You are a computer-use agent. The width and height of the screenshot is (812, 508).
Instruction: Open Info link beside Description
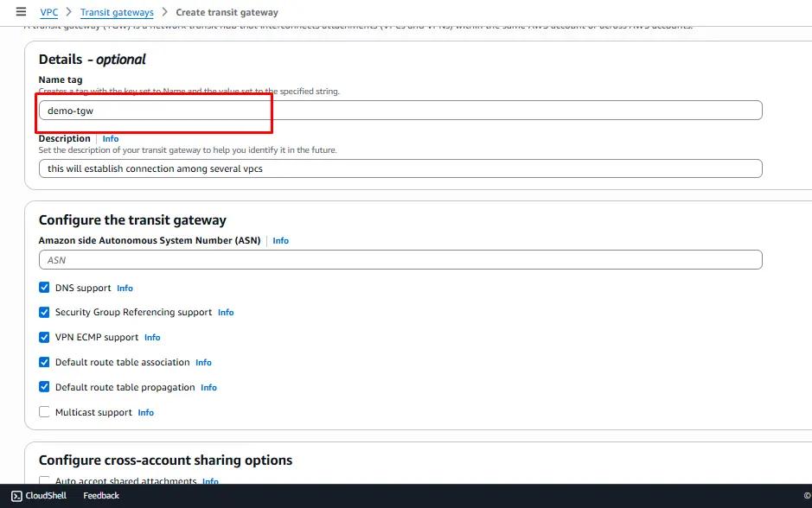111,139
